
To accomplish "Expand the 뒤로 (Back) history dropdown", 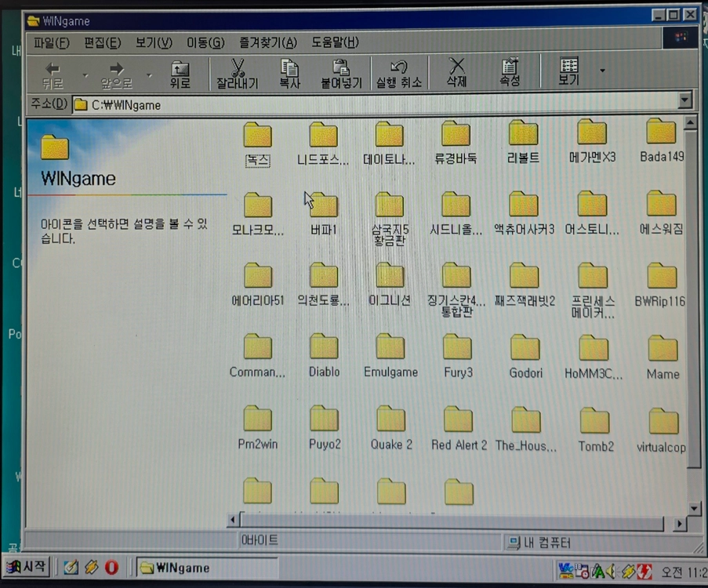I will tap(85, 75).
